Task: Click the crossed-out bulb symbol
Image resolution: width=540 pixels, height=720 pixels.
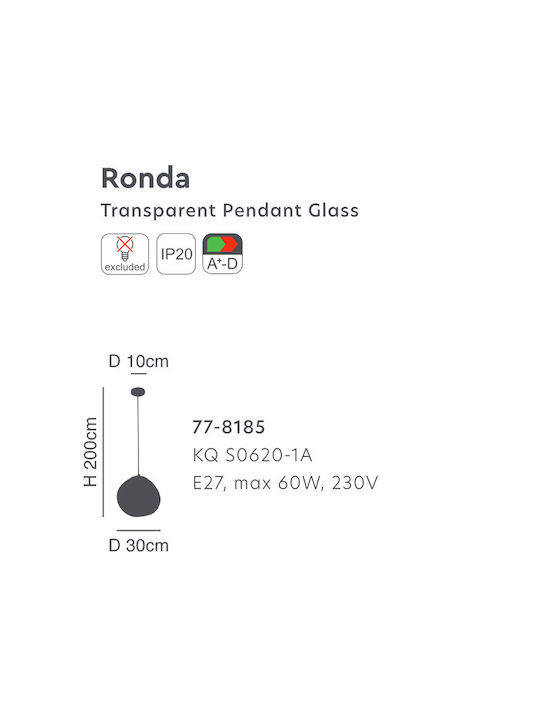Action: tap(125, 248)
